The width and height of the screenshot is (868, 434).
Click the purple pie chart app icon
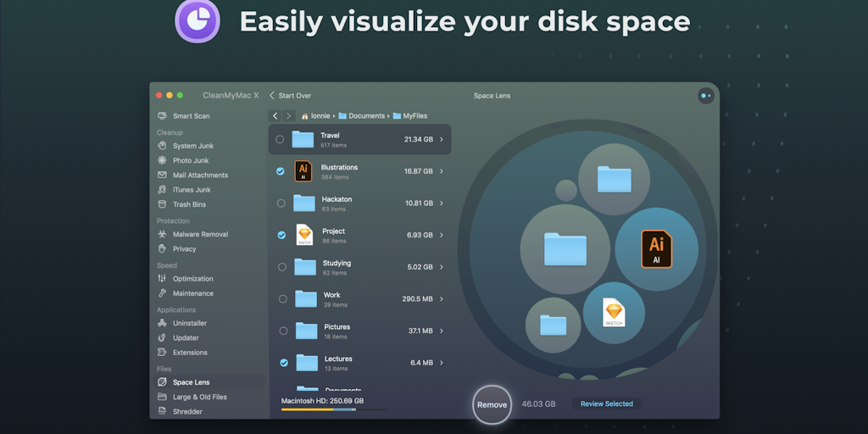(198, 20)
